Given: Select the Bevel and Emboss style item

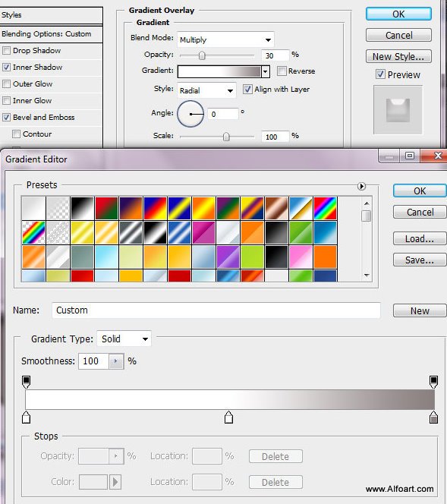Looking at the screenshot, I should (x=44, y=118).
